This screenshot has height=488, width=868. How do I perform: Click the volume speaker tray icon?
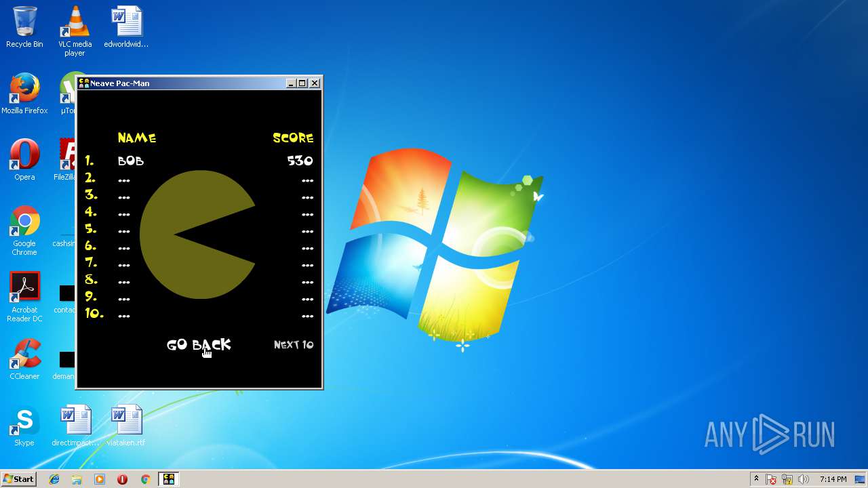click(804, 479)
